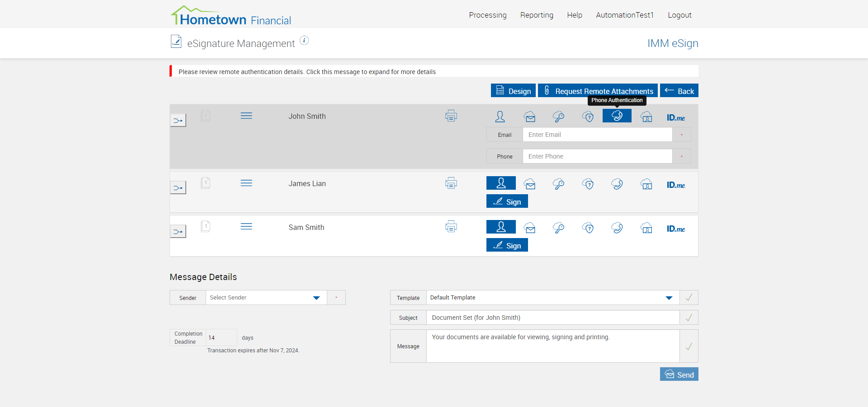Viewport: 868px width, 407px height.
Task: Select shield question icon in James Lian row
Action: coord(588,184)
